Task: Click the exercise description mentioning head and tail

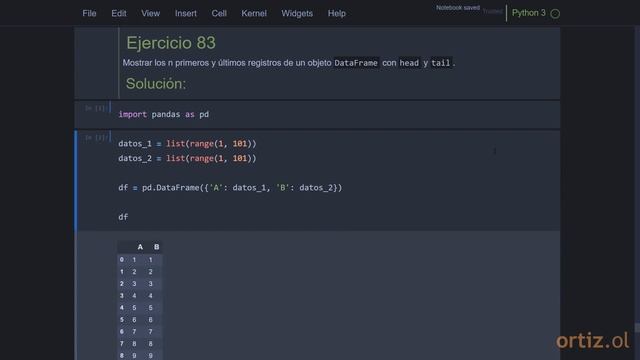Action: (289, 63)
